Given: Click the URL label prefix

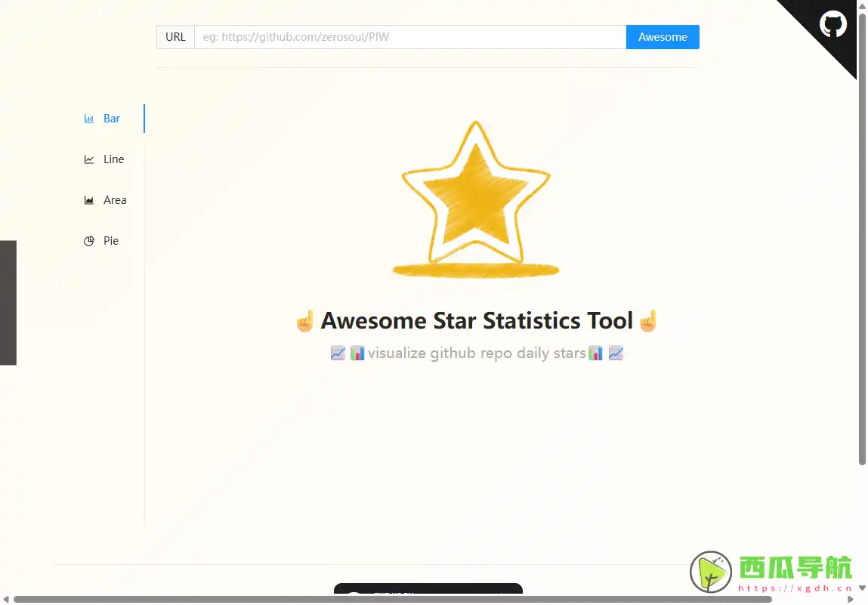Looking at the screenshot, I should pyautogui.click(x=175, y=36).
